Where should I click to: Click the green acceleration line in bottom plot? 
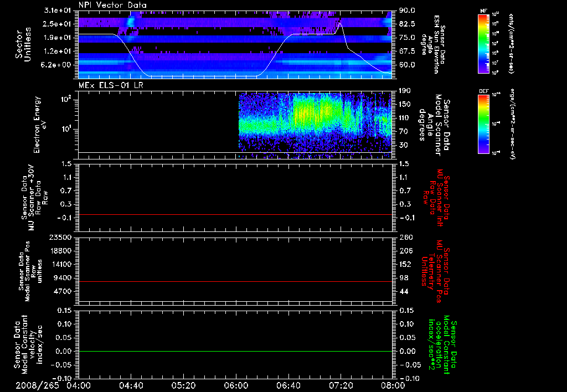pos(235,351)
